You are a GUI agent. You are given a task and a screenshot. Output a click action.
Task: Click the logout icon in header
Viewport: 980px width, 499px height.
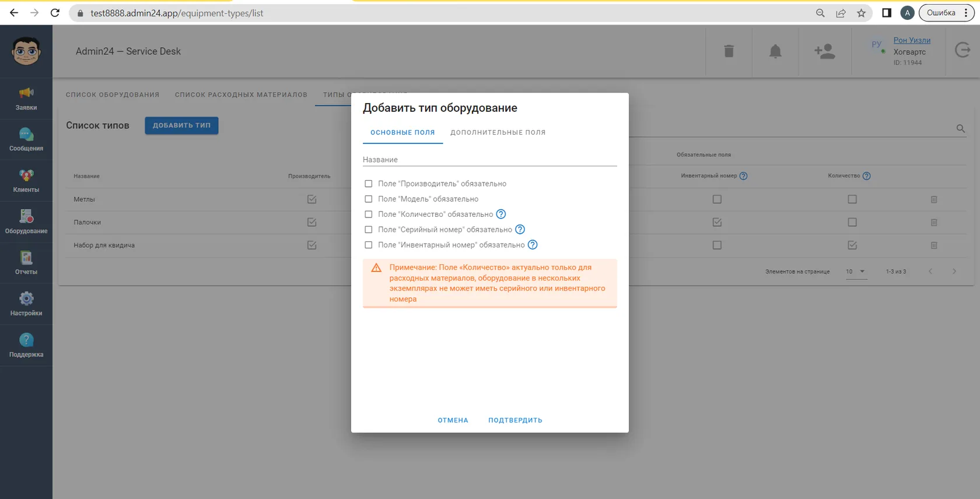tap(963, 51)
